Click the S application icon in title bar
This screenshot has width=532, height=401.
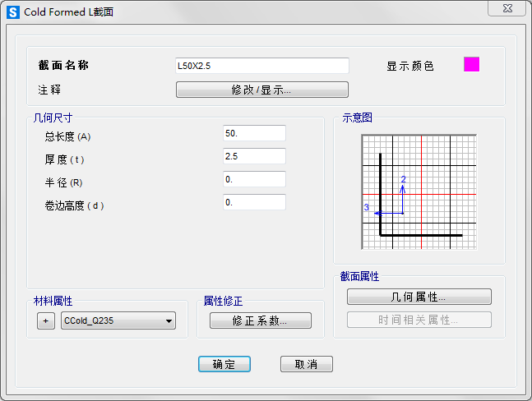click(12, 12)
